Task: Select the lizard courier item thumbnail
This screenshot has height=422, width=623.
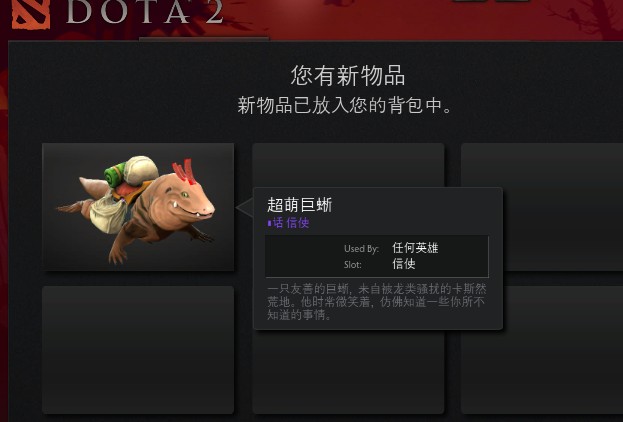Action: (x=138, y=207)
